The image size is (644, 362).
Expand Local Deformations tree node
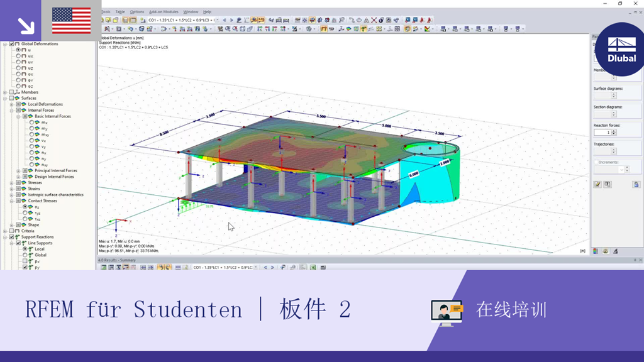pos(12,104)
